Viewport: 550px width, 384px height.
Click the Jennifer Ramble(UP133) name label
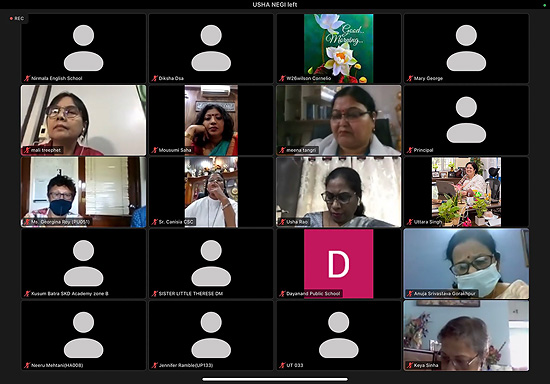(x=186, y=365)
